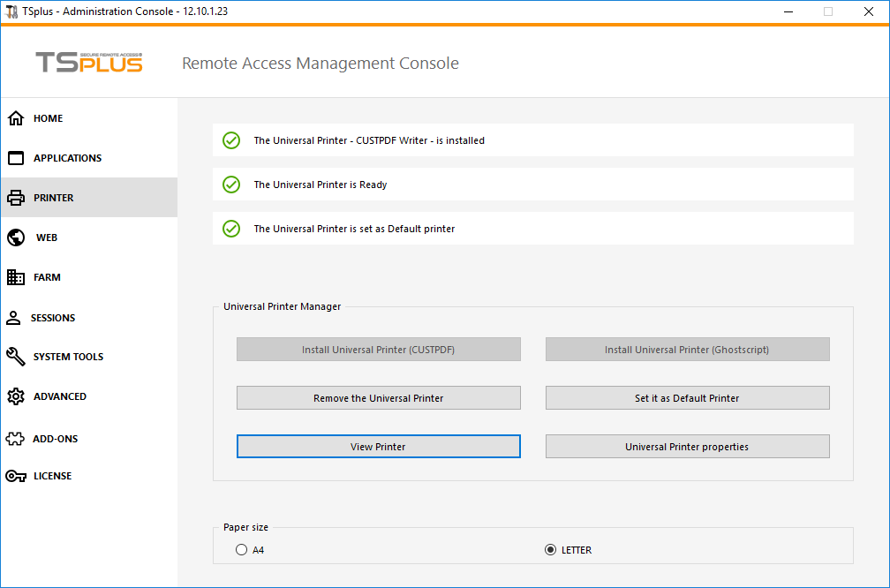Image resolution: width=890 pixels, height=588 pixels.
Task: Open Applications via its window icon
Action: tap(16, 158)
